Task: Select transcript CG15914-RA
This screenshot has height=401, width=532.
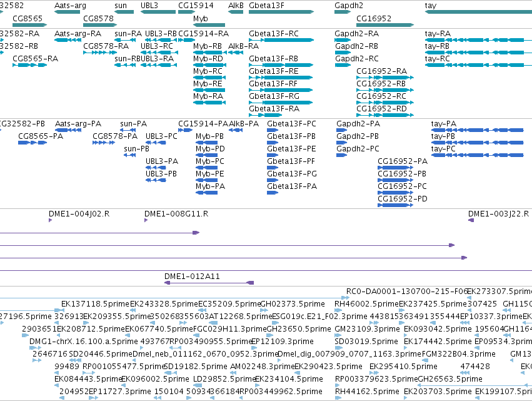Action: (x=187, y=40)
